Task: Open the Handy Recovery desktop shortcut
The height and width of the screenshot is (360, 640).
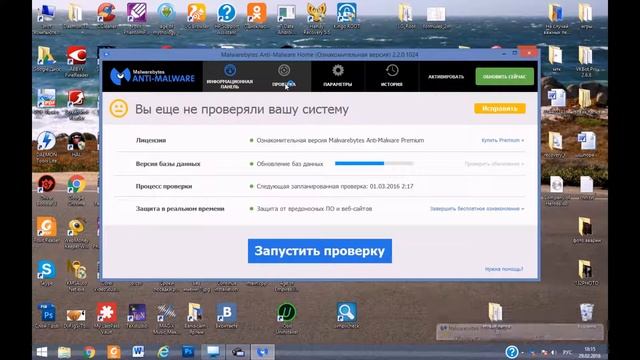Action: 316,18
